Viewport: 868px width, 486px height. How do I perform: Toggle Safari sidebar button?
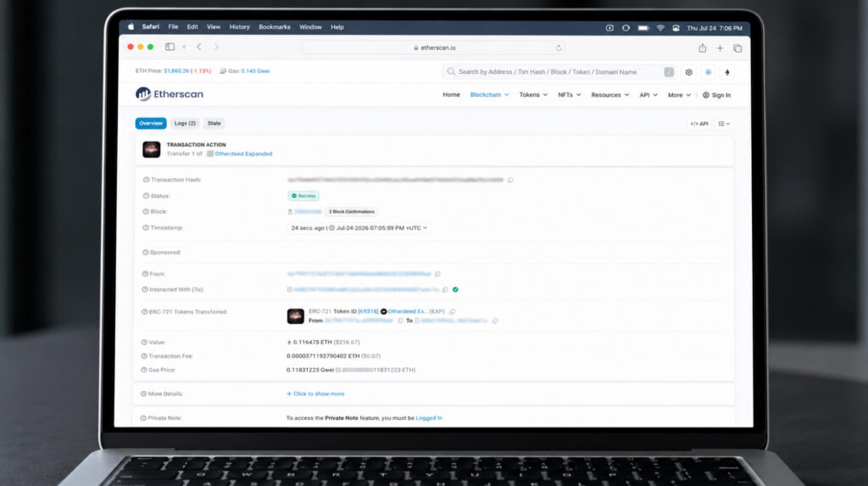(170, 47)
